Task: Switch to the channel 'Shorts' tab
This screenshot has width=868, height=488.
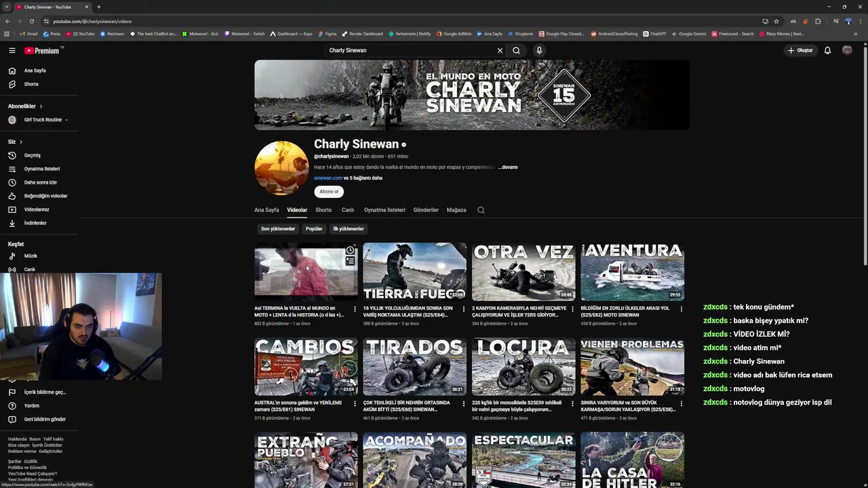Action: coord(323,210)
